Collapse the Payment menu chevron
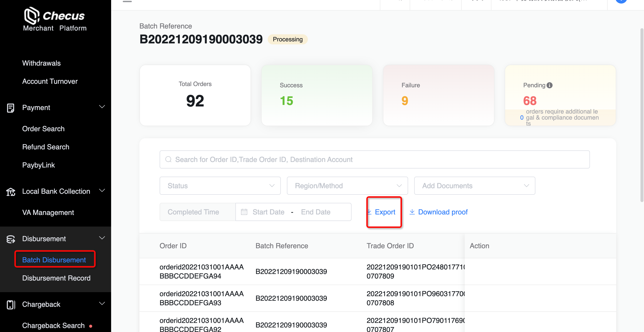Viewport: 644px width, 332px height. pyautogui.click(x=102, y=107)
